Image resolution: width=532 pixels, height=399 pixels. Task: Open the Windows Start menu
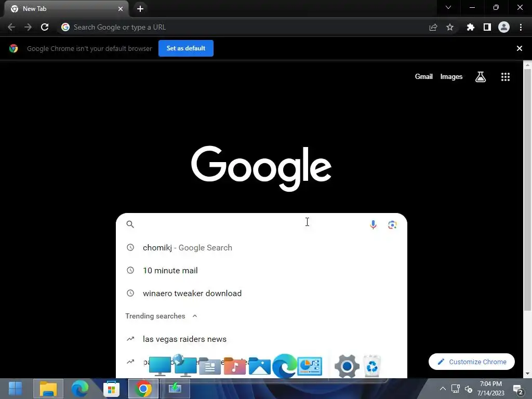coord(15,389)
